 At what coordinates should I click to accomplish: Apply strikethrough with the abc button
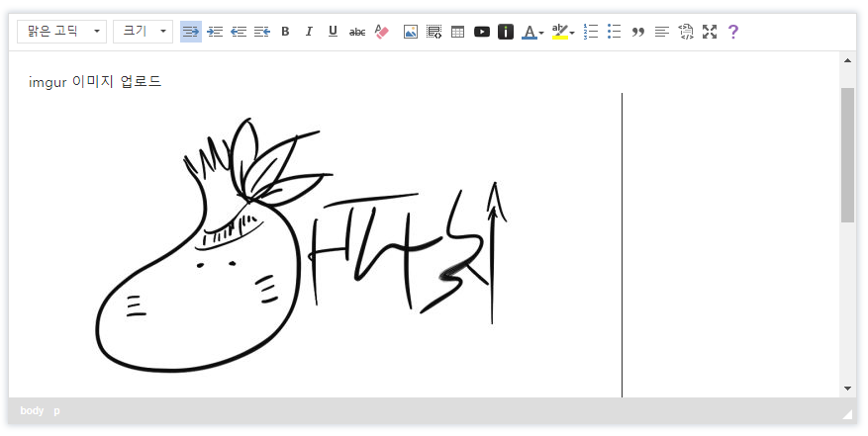[x=357, y=32]
